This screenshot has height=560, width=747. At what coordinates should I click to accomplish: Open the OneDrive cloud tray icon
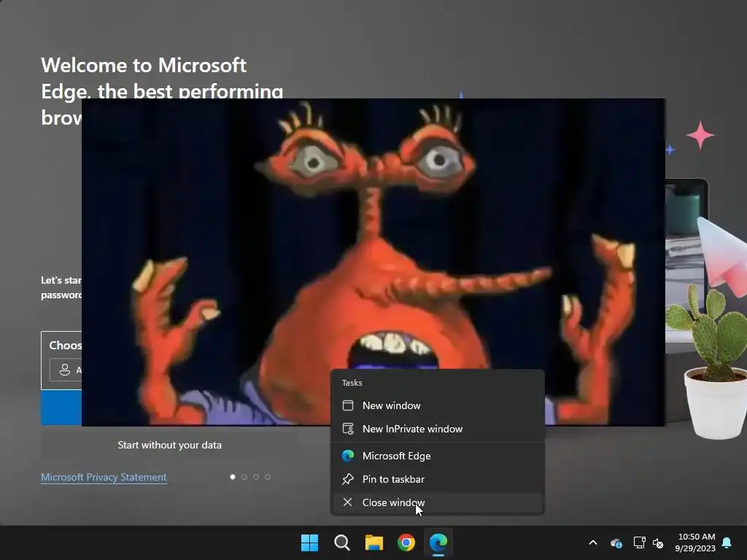616,542
